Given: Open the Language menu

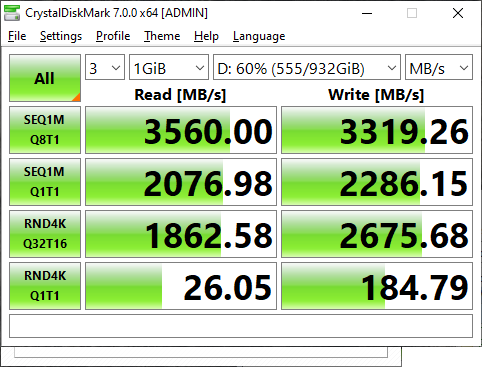Looking at the screenshot, I should [259, 36].
